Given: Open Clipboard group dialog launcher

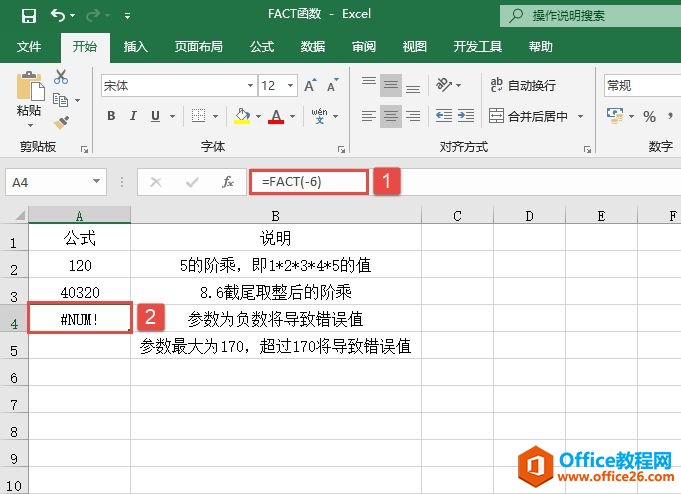Looking at the screenshot, I should tap(84, 149).
